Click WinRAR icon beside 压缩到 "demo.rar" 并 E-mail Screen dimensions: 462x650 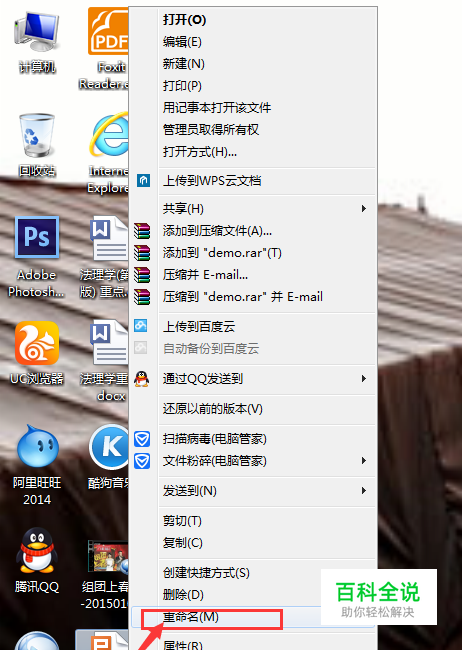coord(142,296)
